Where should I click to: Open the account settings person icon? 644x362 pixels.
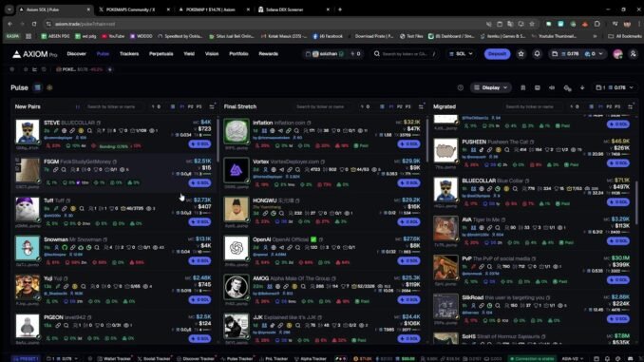(633, 54)
